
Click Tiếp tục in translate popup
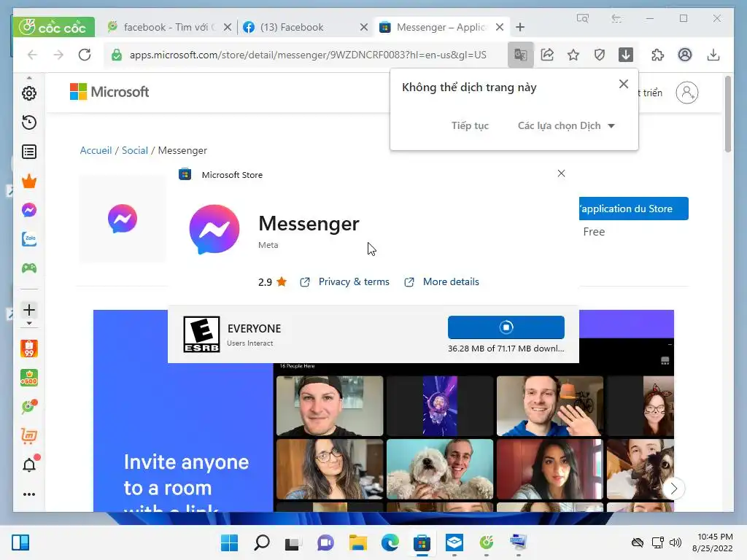470,125
